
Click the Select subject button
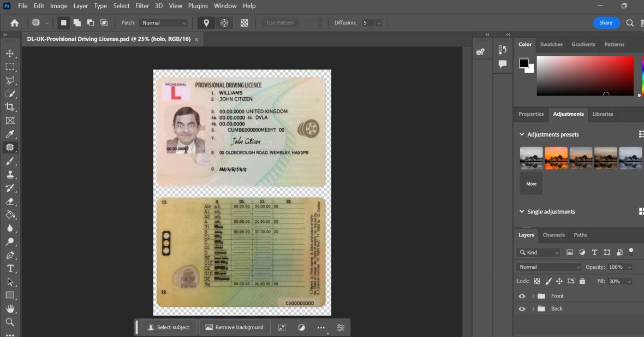[168, 327]
